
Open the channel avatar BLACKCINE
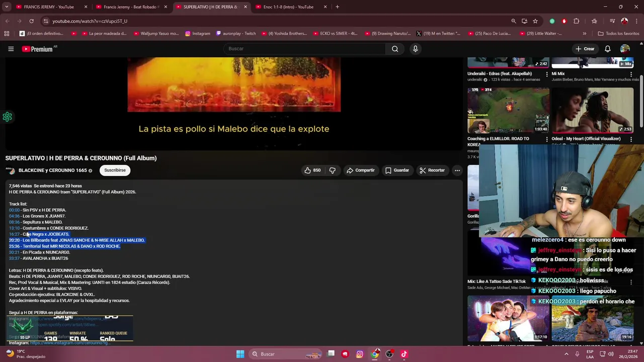tap(10, 170)
